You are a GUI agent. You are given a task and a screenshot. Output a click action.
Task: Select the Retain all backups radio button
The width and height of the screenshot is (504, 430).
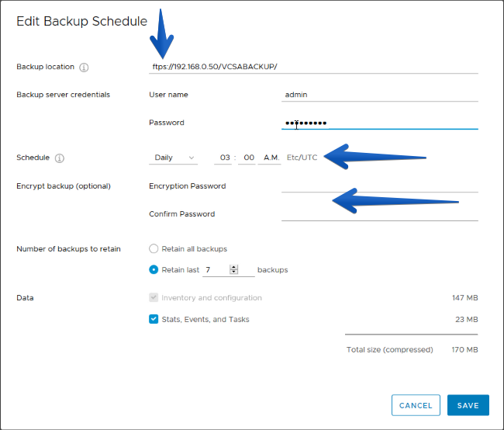tap(154, 249)
